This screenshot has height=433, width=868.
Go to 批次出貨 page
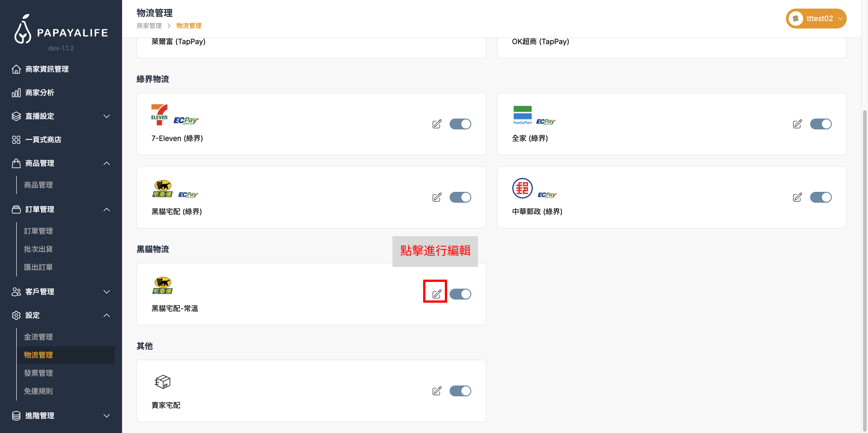[38, 249]
